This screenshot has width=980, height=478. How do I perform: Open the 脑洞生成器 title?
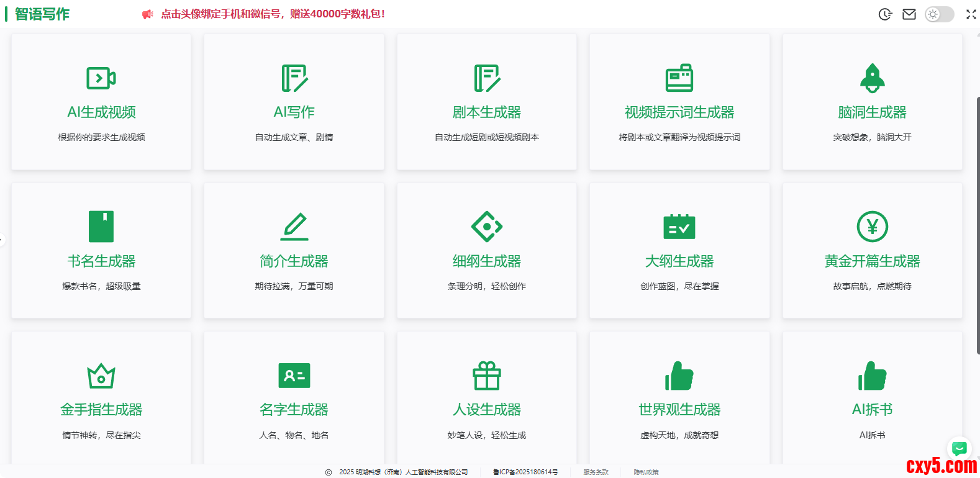click(x=873, y=112)
